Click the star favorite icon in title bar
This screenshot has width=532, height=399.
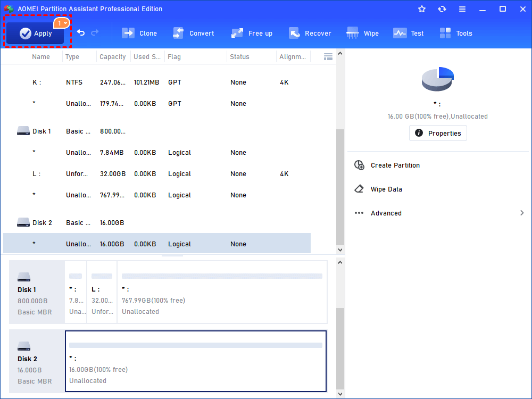coord(422,9)
